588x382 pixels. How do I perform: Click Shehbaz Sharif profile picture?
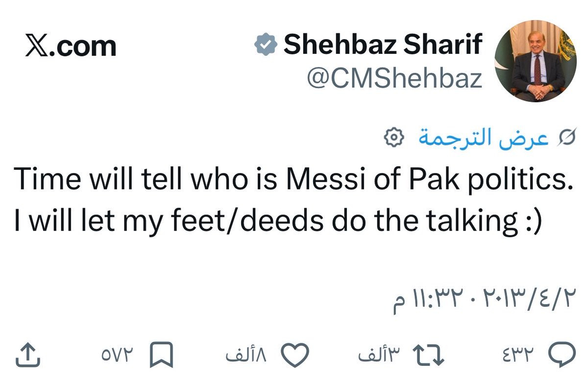(537, 61)
